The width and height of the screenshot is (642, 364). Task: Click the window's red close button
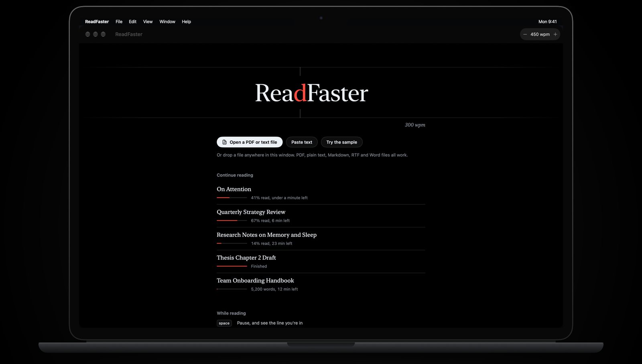click(87, 35)
